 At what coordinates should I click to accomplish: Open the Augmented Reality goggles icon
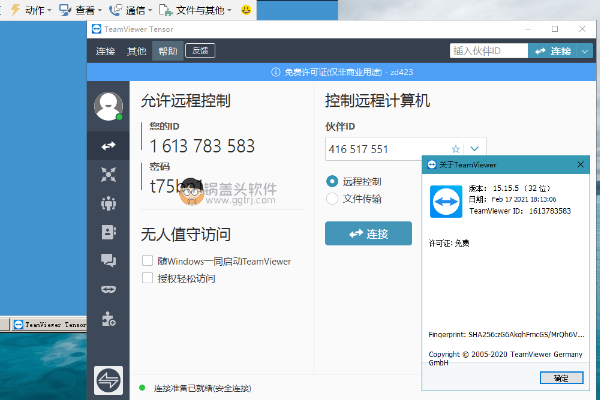(x=108, y=289)
